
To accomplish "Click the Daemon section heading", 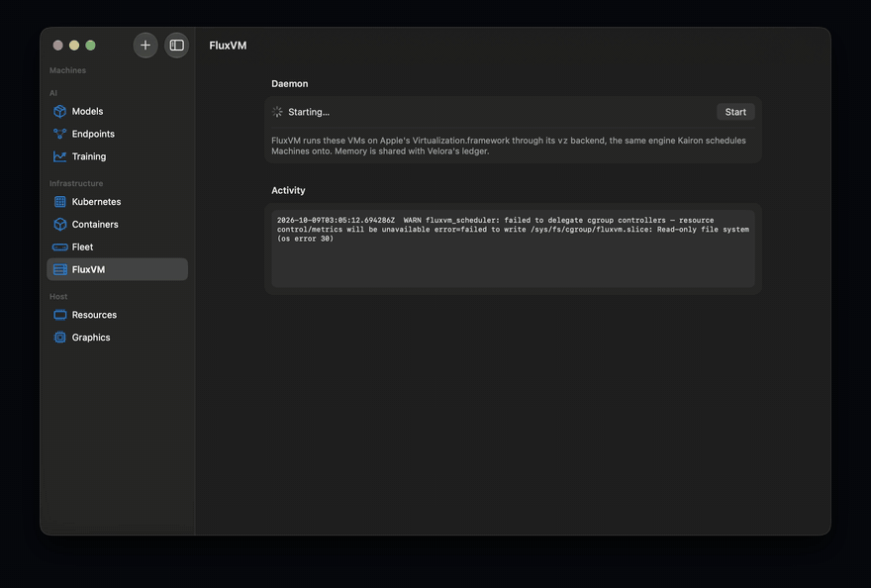I will click(x=289, y=83).
